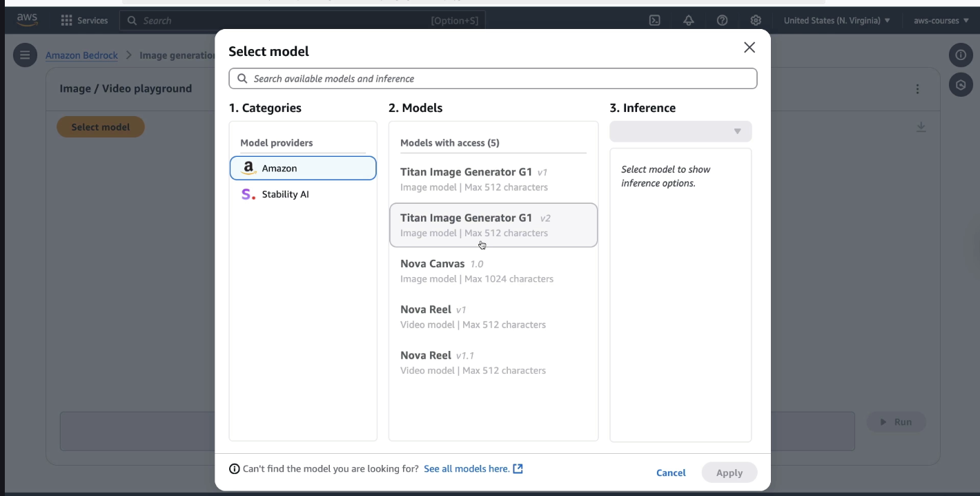The image size is (980, 496).
Task: Click the Run button in the playground
Action: coord(896,422)
